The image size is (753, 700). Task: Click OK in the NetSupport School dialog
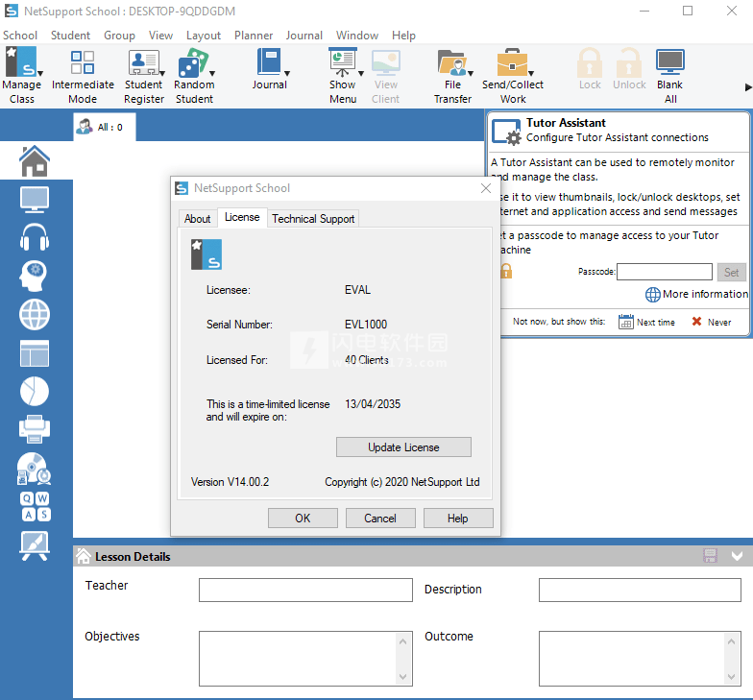(x=303, y=519)
